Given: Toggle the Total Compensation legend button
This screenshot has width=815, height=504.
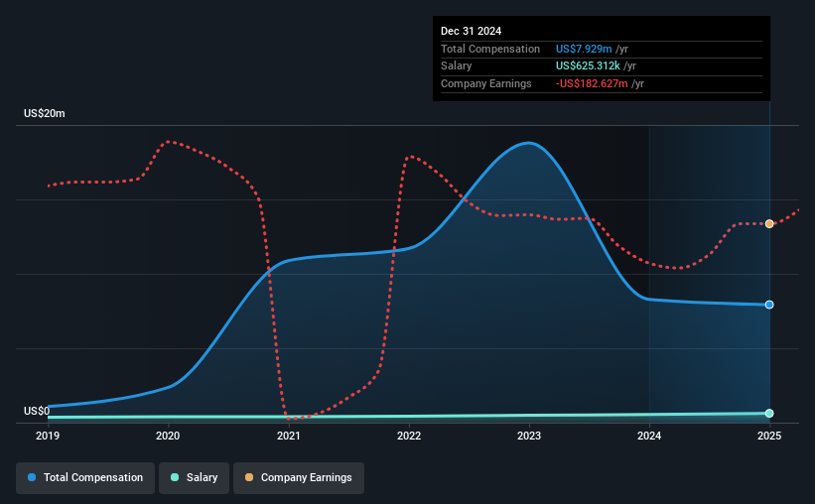Looking at the screenshot, I should pyautogui.click(x=85, y=477).
